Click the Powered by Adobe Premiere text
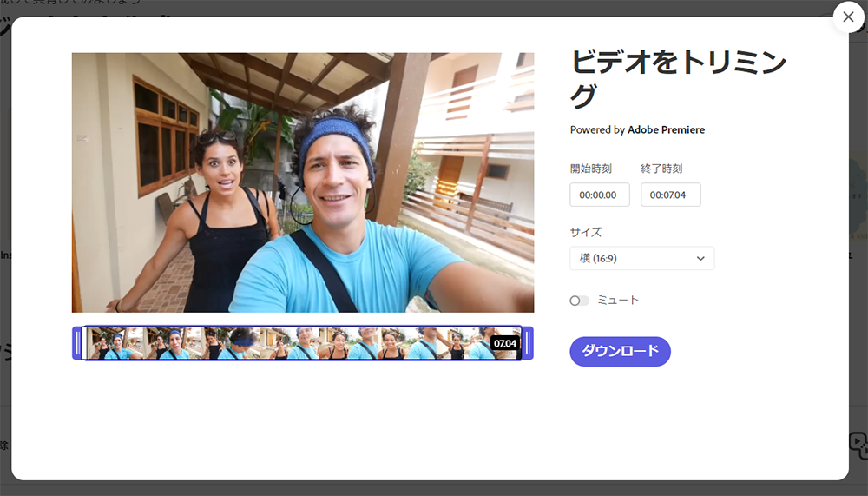The width and height of the screenshot is (868, 496). [637, 129]
